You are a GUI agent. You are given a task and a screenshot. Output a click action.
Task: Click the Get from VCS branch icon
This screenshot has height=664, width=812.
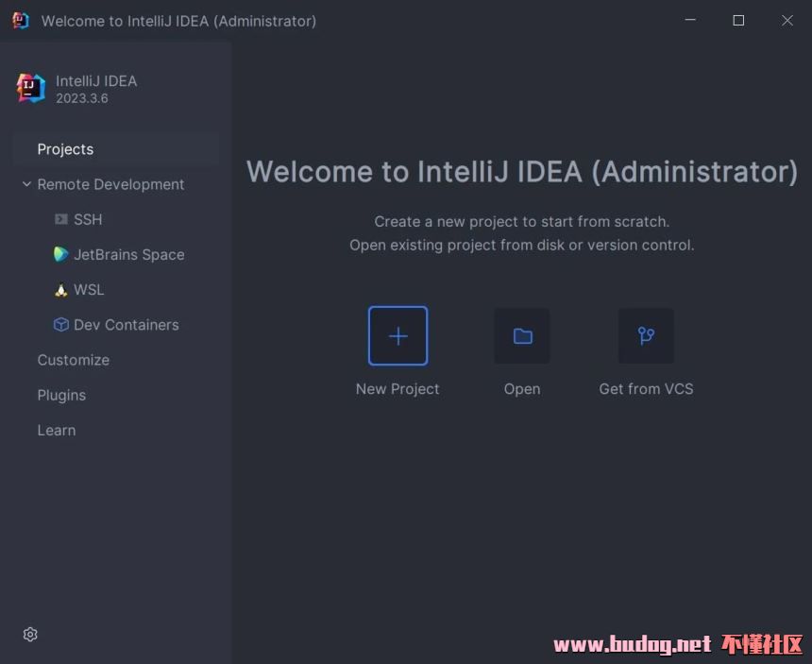click(x=646, y=335)
